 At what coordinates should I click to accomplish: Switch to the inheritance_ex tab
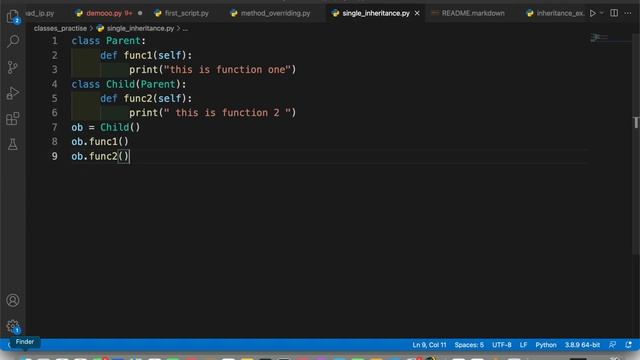click(555, 13)
